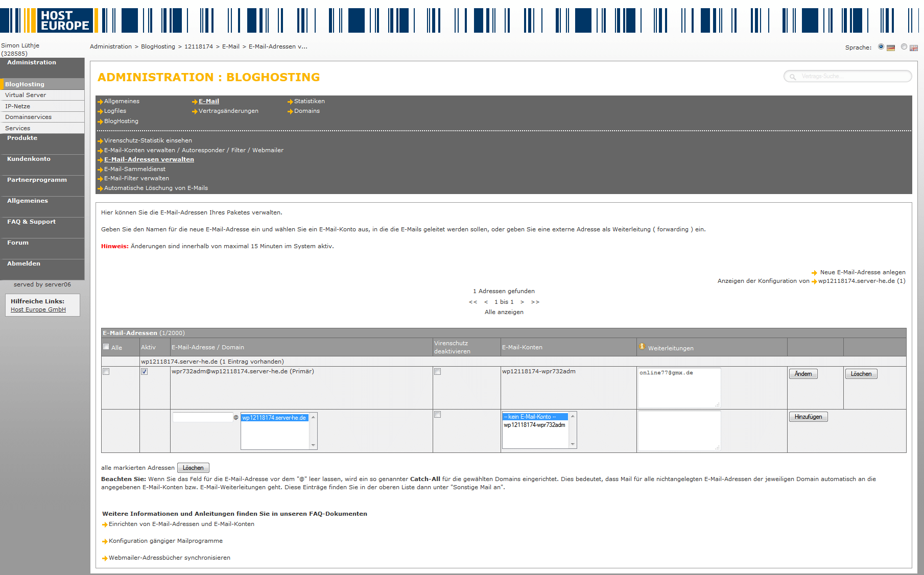Click the info icon beside Weiterleitungen
Screen dimensions: 924x575
click(642, 347)
